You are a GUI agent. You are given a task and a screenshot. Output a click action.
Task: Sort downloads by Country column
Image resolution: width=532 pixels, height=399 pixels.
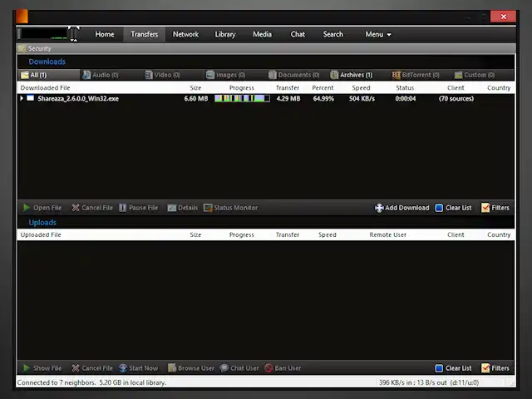499,88
